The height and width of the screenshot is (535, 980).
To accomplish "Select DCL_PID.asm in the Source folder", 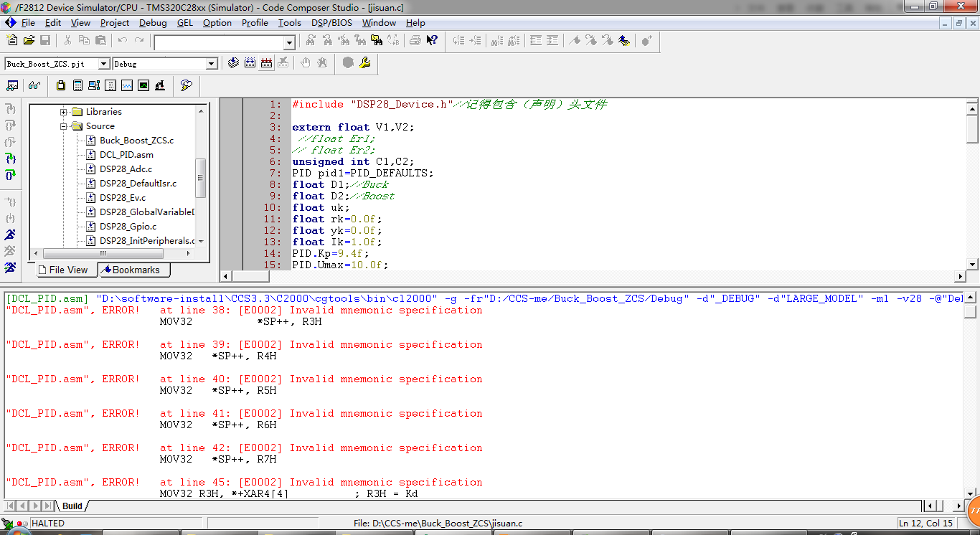I will (x=126, y=155).
